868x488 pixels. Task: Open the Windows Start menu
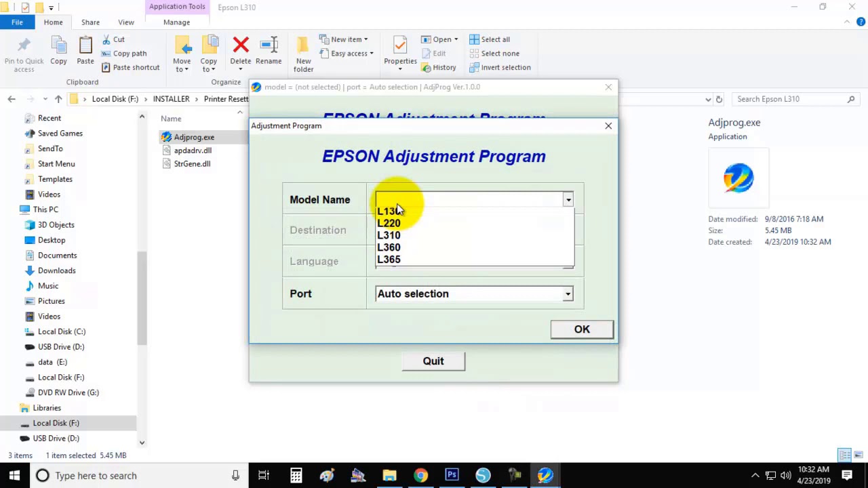pyautogui.click(x=14, y=475)
